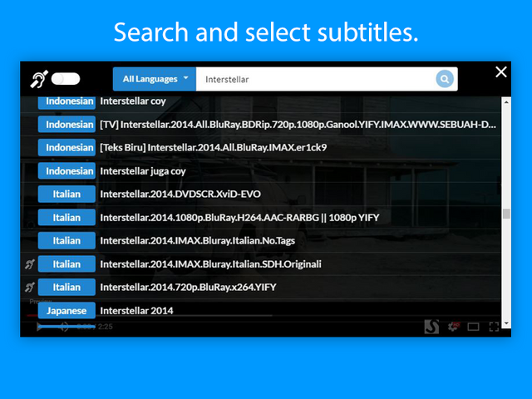Select Interstellar.2014.720p.BluRay.x264.YIFY subtitle
The image size is (532, 399).
point(188,287)
